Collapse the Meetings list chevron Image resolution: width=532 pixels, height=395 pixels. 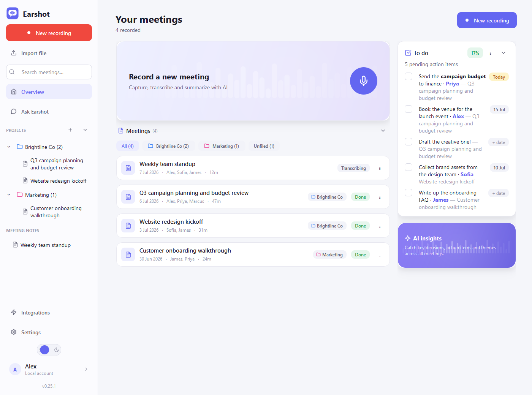(x=383, y=131)
